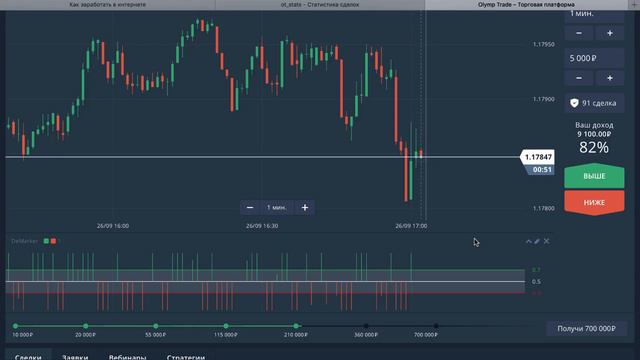Image resolution: width=640 pixels, height=360 pixels.
Task: Click the current price label 1.17847
Action: (538, 157)
